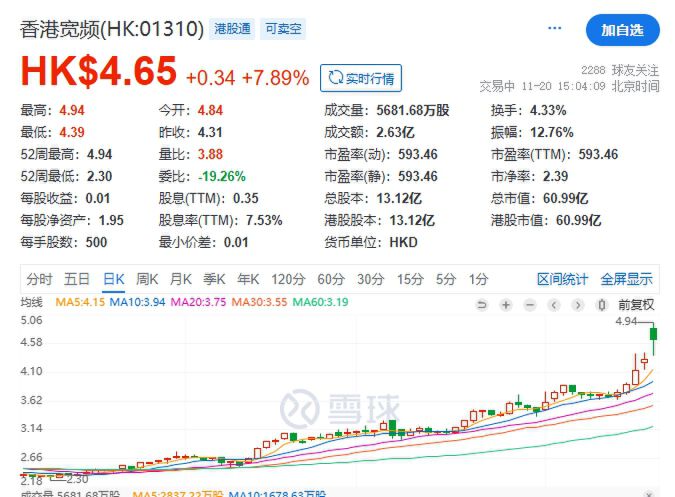Click the +7.89% change percentage

276,78
